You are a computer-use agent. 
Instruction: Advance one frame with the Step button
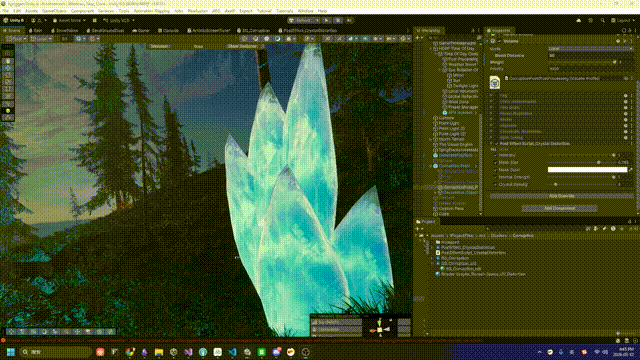[x=349, y=20]
